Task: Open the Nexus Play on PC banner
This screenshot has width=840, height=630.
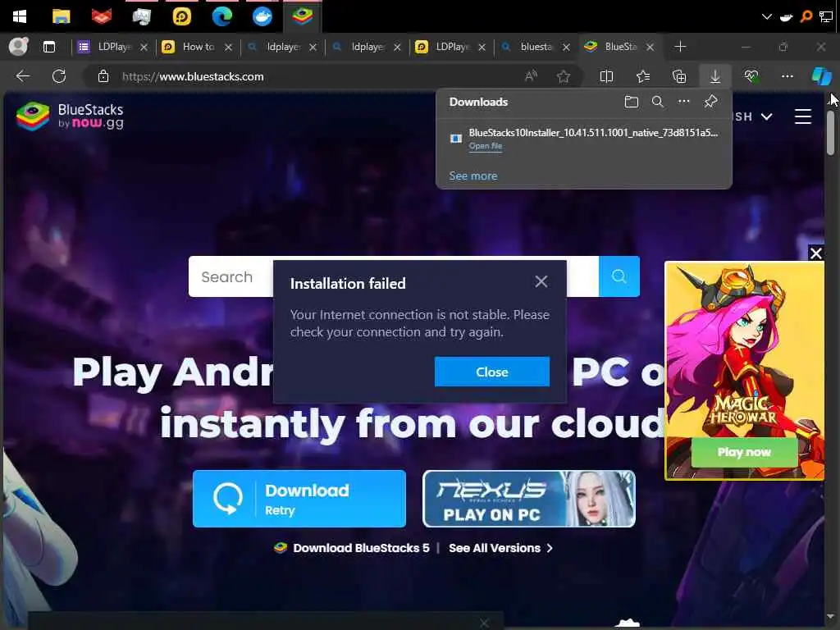Action: point(529,499)
